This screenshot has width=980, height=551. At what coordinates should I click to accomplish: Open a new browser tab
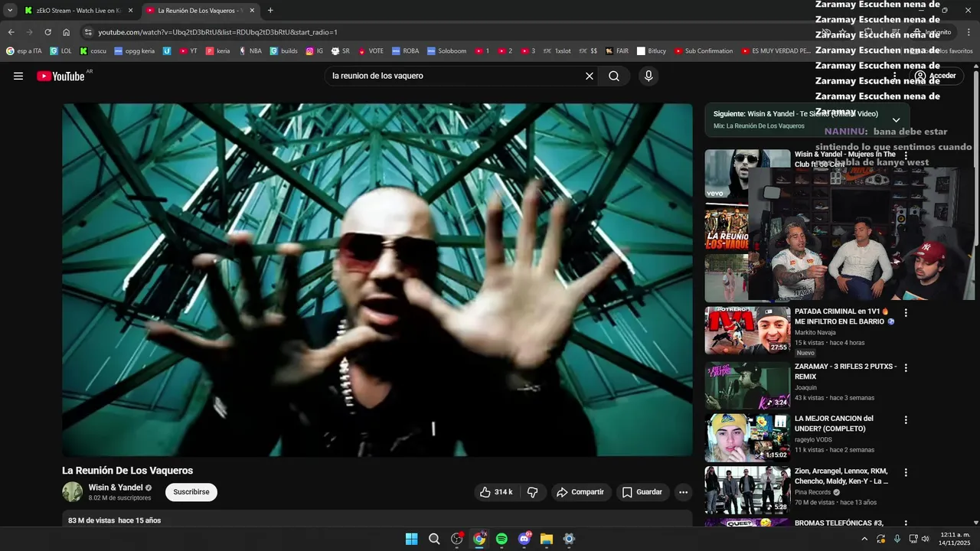click(x=270, y=11)
